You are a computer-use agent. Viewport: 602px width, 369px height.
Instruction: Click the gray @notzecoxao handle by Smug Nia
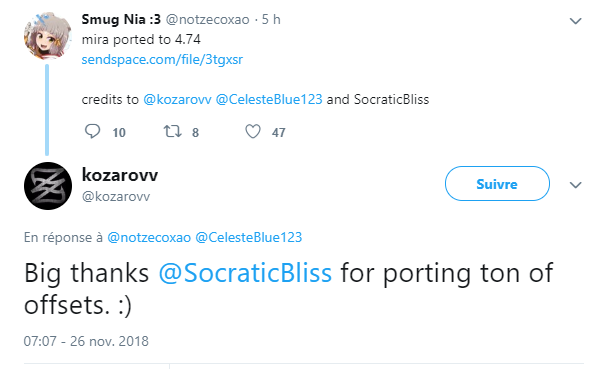pos(207,19)
